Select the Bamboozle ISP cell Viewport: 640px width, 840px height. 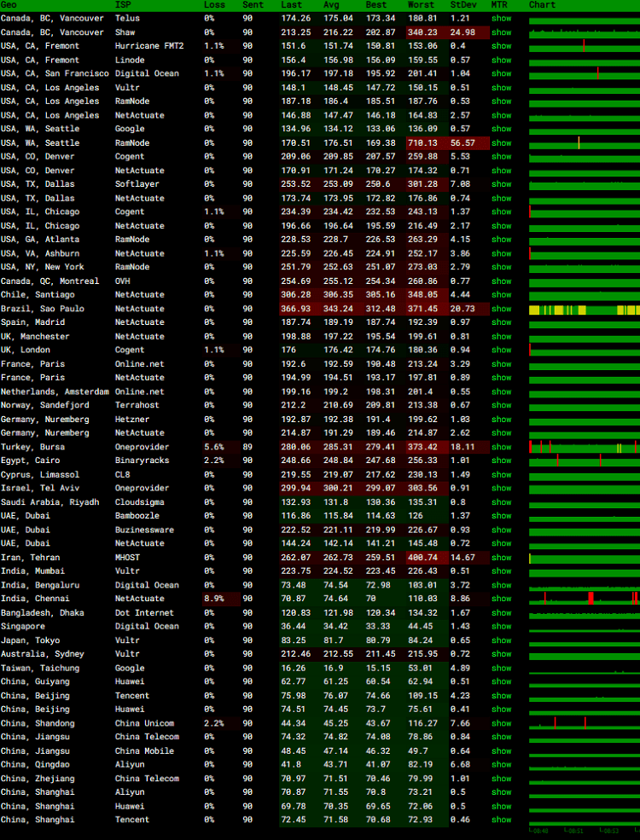[x=137, y=515]
